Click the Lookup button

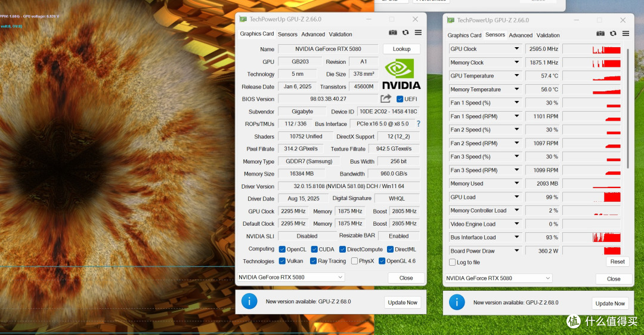pos(402,48)
